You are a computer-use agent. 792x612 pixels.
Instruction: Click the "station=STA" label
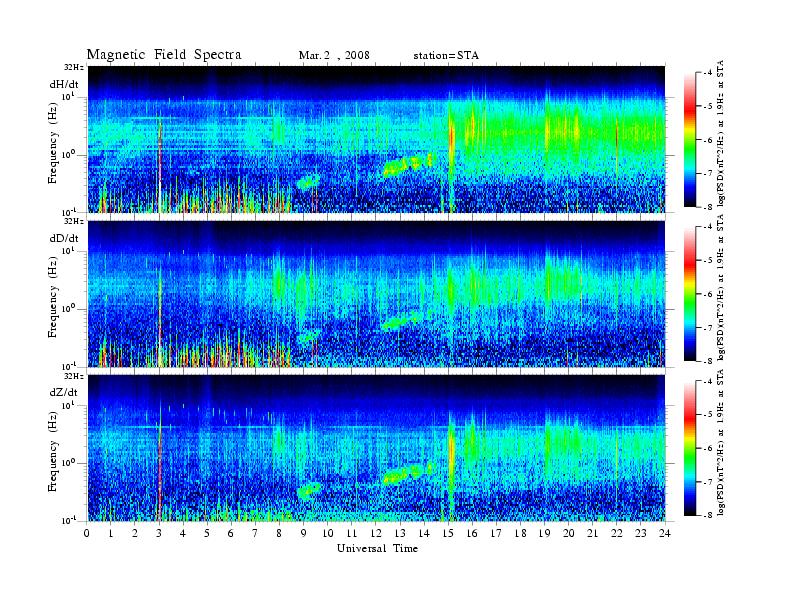click(446, 56)
